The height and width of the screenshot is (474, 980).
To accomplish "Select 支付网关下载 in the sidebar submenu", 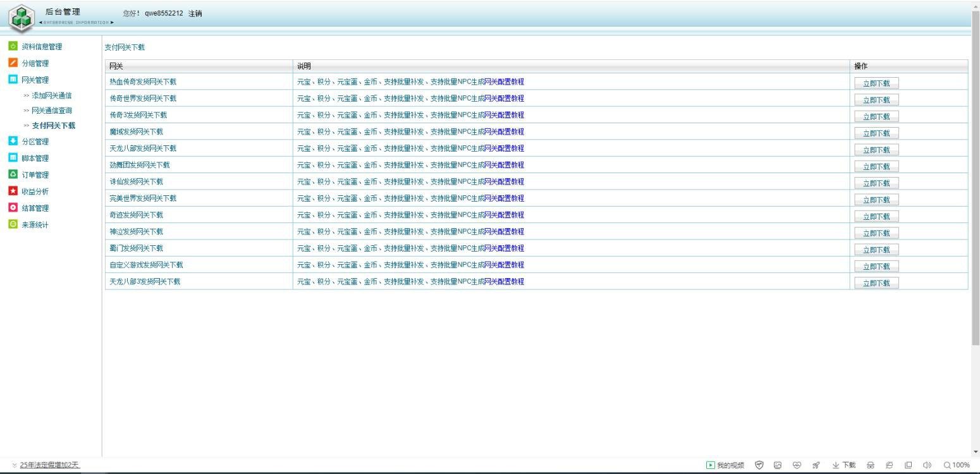I will (x=54, y=126).
